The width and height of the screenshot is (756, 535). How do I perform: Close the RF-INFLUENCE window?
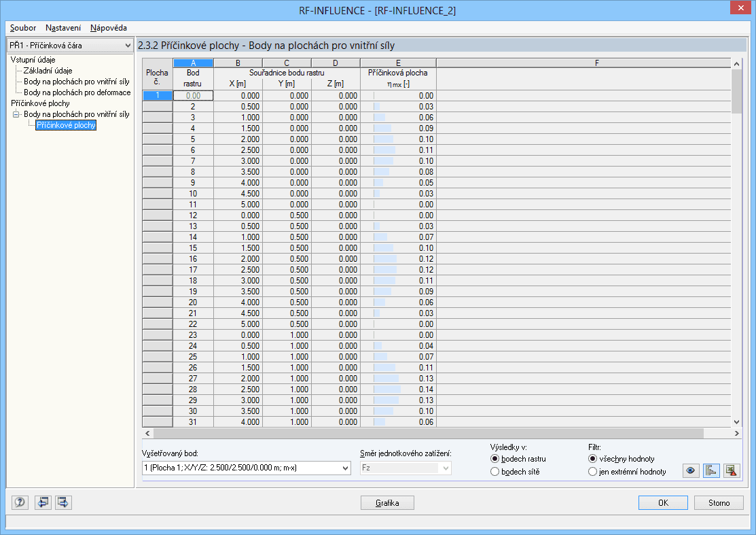[740, 7]
